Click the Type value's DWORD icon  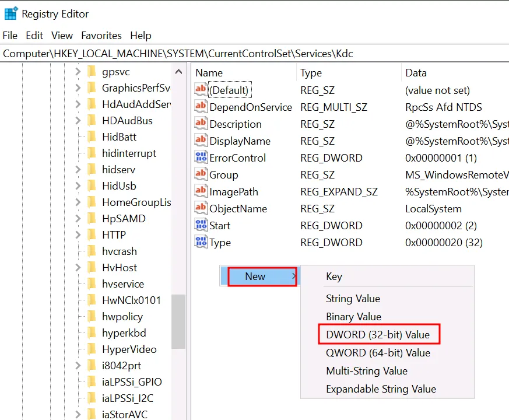point(201,242)
